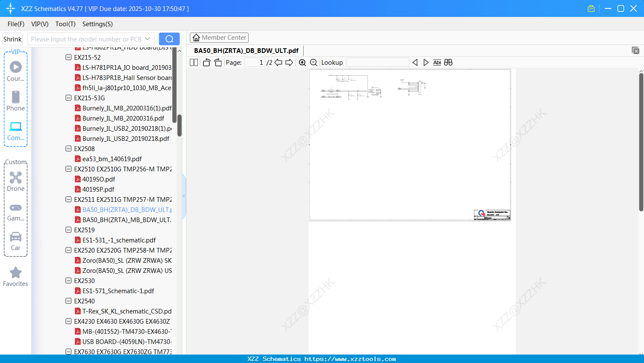644x363 pixels.
Task: Open the Tool(T) menu
Action: [x=66, y=24]
